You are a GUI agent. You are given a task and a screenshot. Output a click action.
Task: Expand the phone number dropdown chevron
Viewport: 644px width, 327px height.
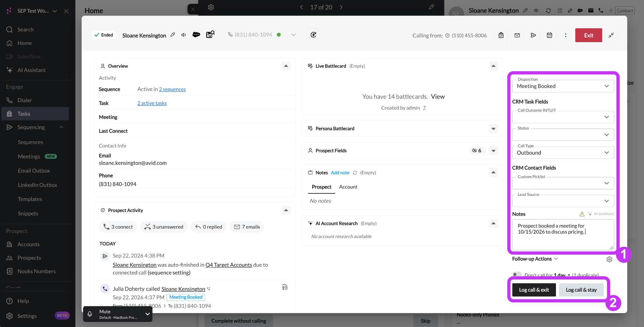pos(293,35)
